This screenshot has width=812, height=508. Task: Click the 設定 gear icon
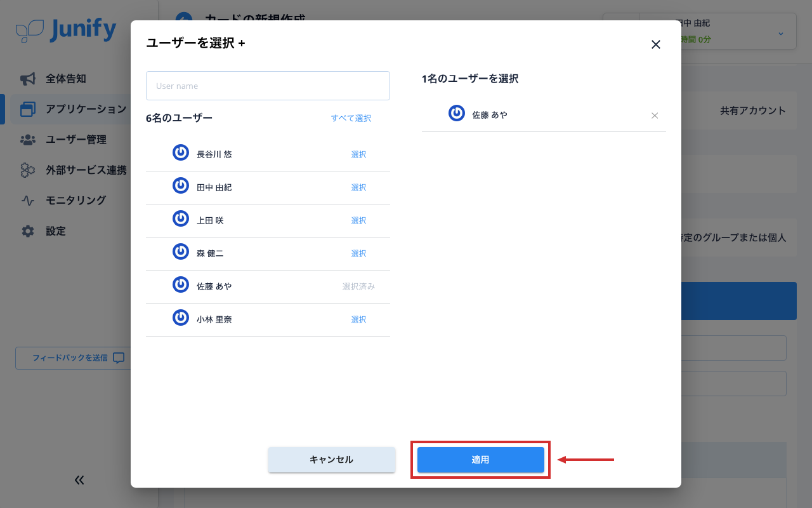[x=28, y=231]
